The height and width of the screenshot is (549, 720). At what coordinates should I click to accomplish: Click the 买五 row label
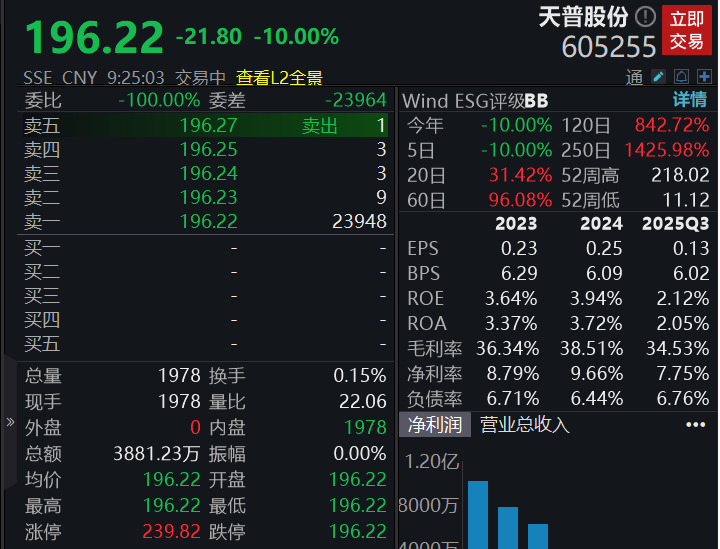(42, 344)
